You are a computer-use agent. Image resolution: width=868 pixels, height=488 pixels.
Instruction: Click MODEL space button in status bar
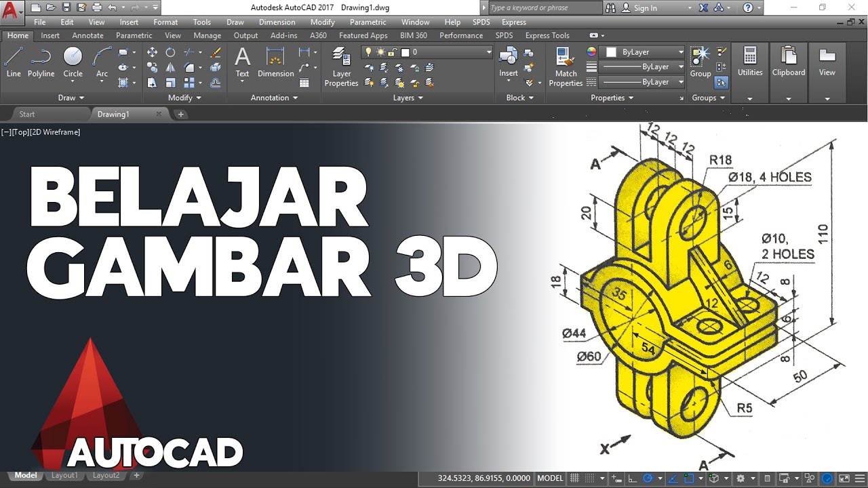(550, 478)
